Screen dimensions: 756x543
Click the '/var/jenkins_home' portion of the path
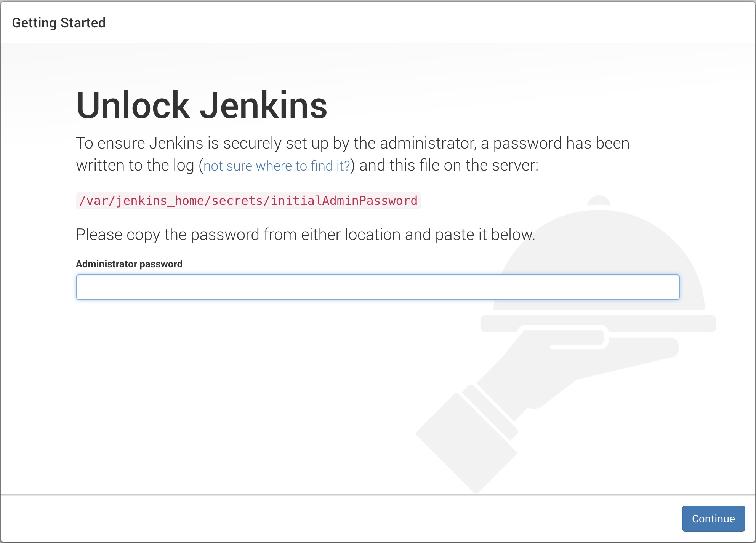click(142, 201)
